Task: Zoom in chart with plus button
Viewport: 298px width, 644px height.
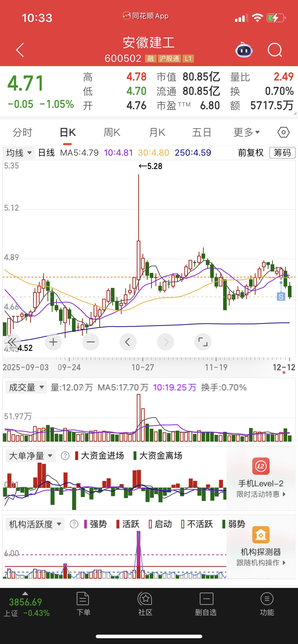Action: click(x=53, y=342)
